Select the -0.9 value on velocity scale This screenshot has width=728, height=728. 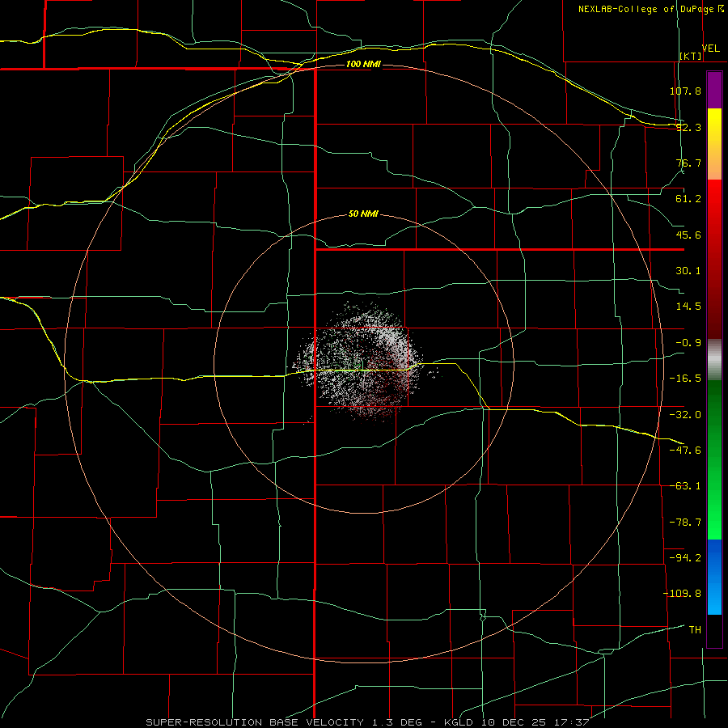[688, 343]
